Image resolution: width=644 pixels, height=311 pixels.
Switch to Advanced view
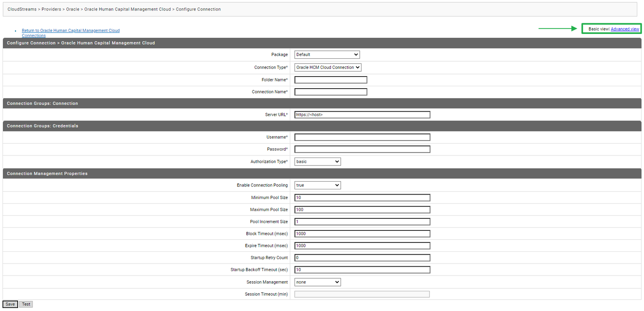(x=625, y=29)
